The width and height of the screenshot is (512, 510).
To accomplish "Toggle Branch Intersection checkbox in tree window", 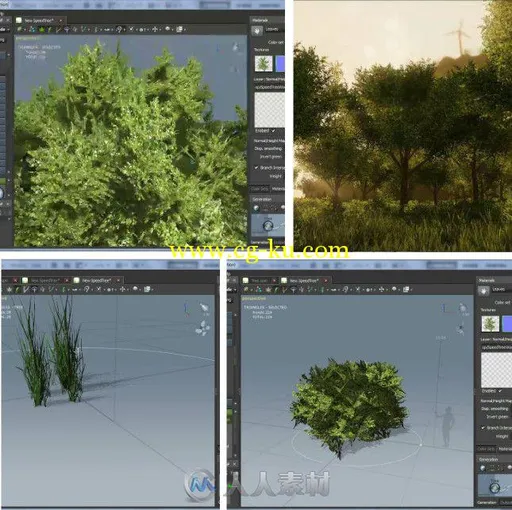I will [256, 167].
